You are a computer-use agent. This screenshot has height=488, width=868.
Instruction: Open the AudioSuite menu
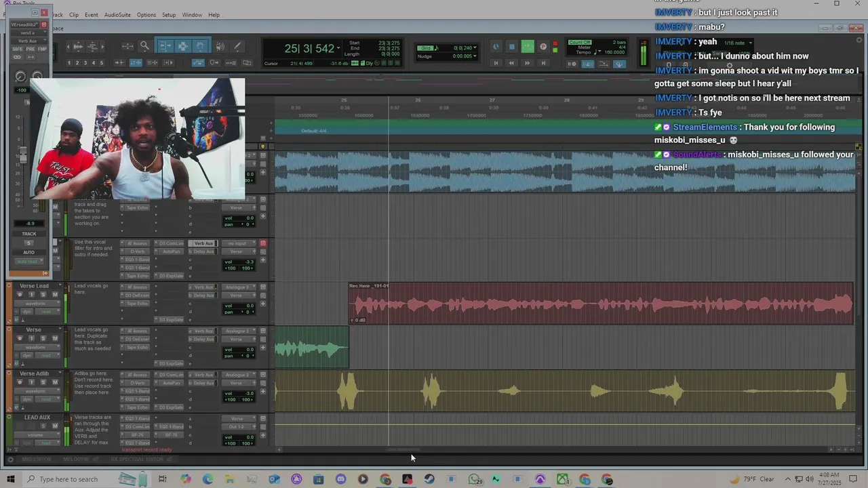click(x=117, y=15)
